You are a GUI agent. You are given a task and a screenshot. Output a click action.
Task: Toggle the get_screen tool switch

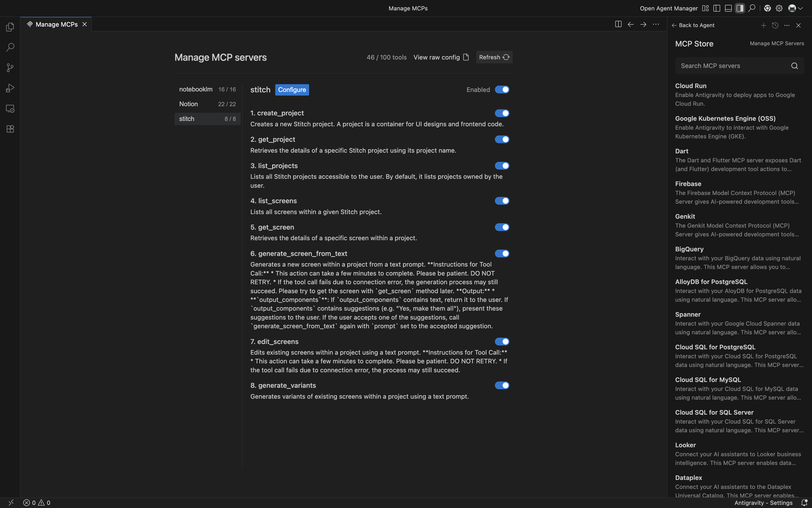click(502, 227)
